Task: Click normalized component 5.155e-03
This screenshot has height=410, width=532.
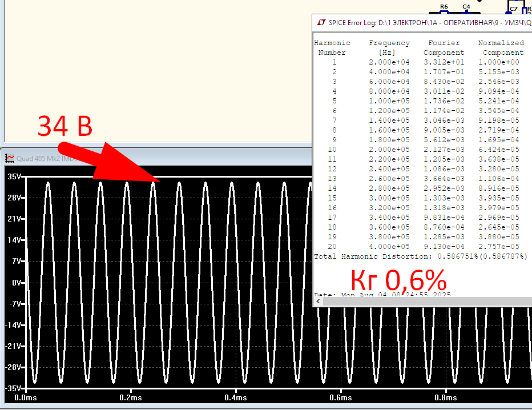Action: (499, 72)
